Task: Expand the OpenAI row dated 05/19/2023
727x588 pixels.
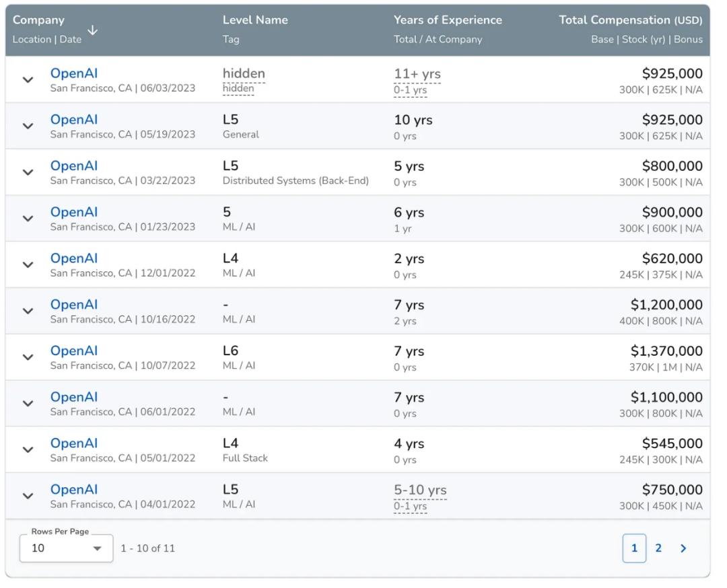Action: tap(28, 126)
